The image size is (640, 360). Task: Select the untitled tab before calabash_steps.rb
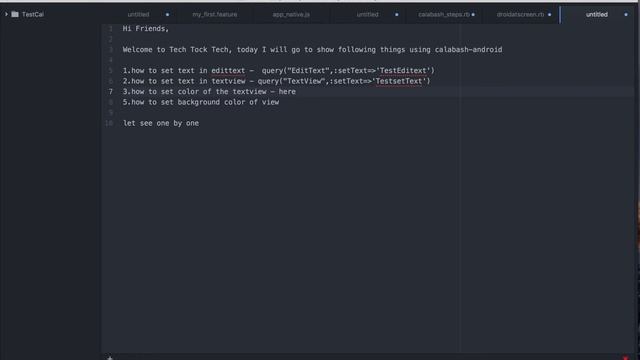pyautogui.click(x=367, y=14)
